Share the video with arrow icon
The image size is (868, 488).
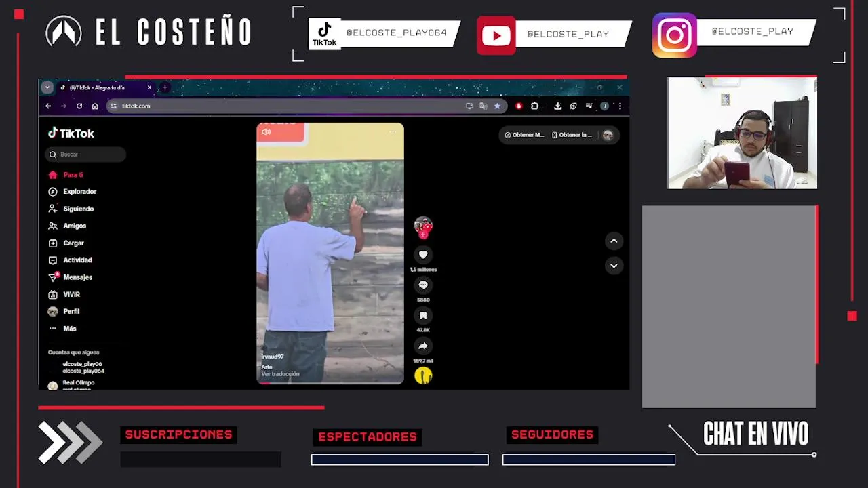[x=423, y=346]
